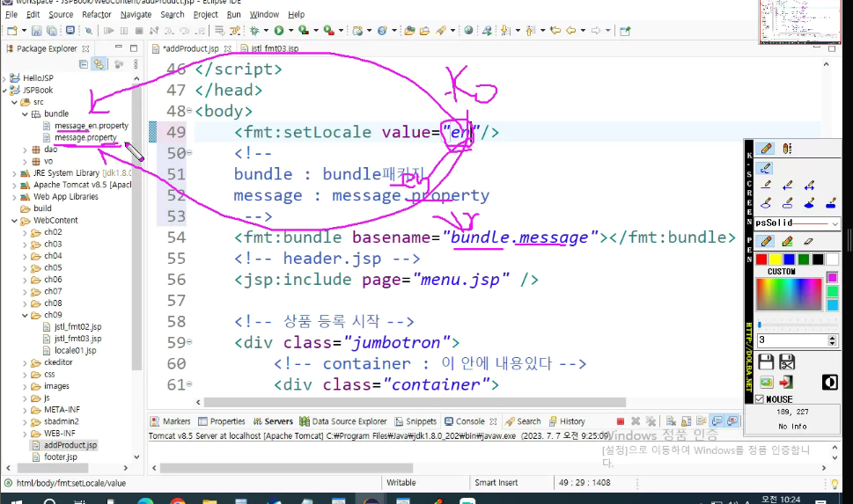Image resolution: width=853 pixels, height=504 pixels.
Task: Open the psSolid line style dropdown
Action: coord(835,223)
